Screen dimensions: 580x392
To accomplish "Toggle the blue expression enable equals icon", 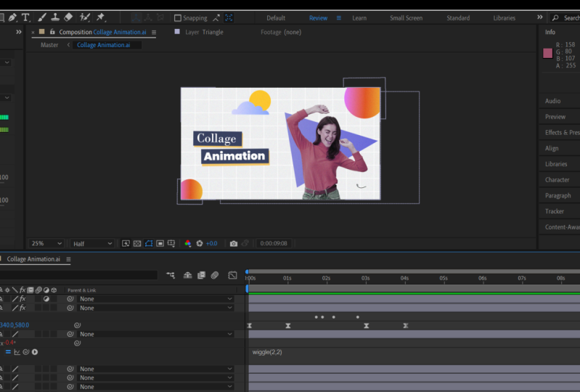I will coord(8,351).
